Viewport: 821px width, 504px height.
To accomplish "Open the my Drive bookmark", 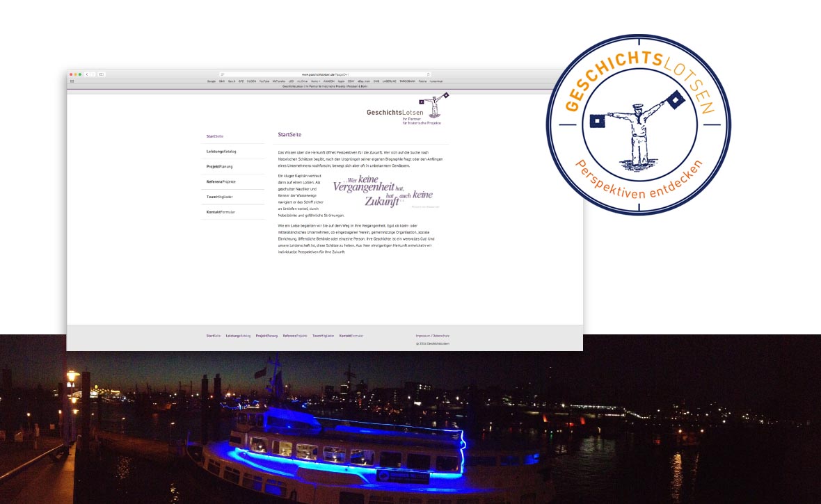I will [x=302, y=81].
